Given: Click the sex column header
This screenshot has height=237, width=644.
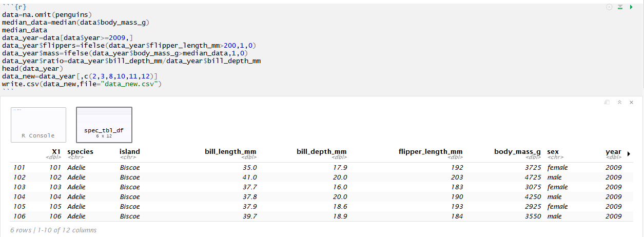Looking at the screenshot, I should tap(553, 152).
